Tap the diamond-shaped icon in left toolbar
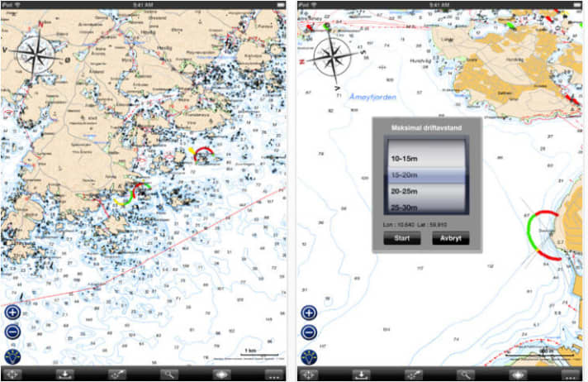 pos(221,375)
